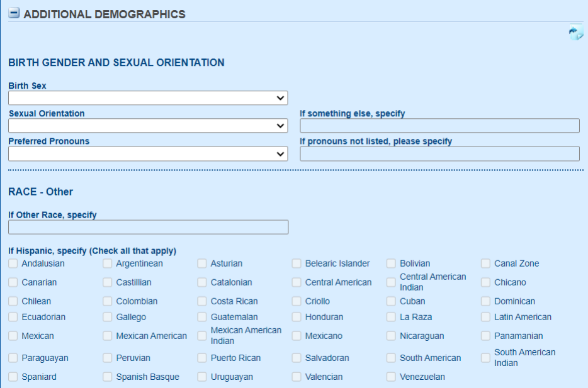Viewport: 588px width, 388px height.
Task: Enable the La Raza checkbox
Action: (391, 317)
